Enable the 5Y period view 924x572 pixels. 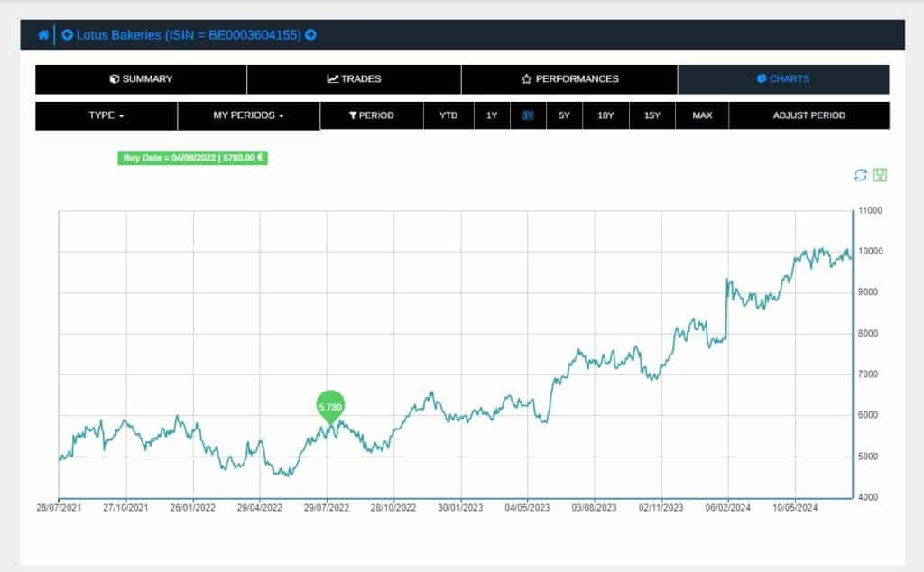(x=564, y=115)
